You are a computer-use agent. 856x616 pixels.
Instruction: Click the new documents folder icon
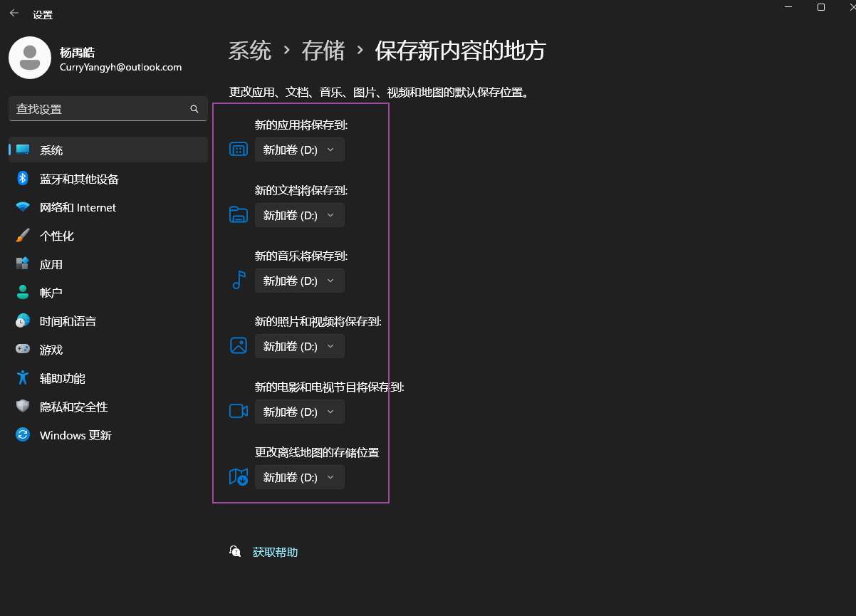[x=239, y=215]
